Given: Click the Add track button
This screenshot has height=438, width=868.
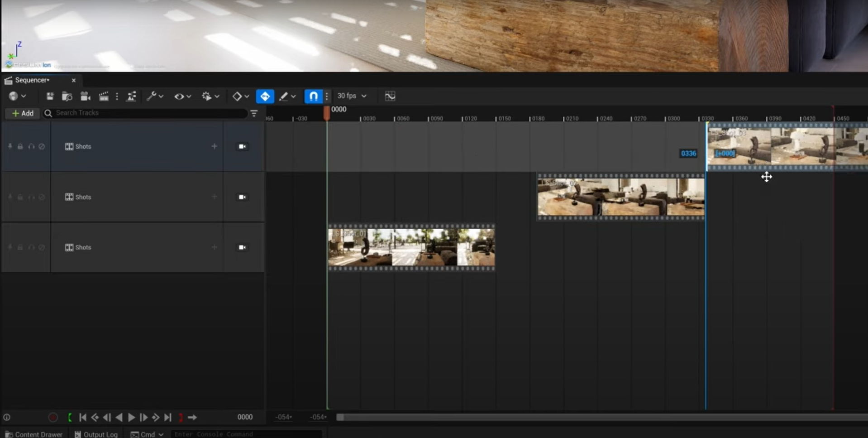Looking at the screenshot, I should 23,113.
